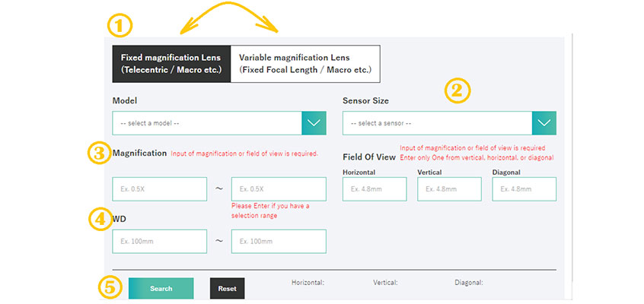Click the circled number 4 annotation
This screenshot has height=304, width=644.
[100, 219]
